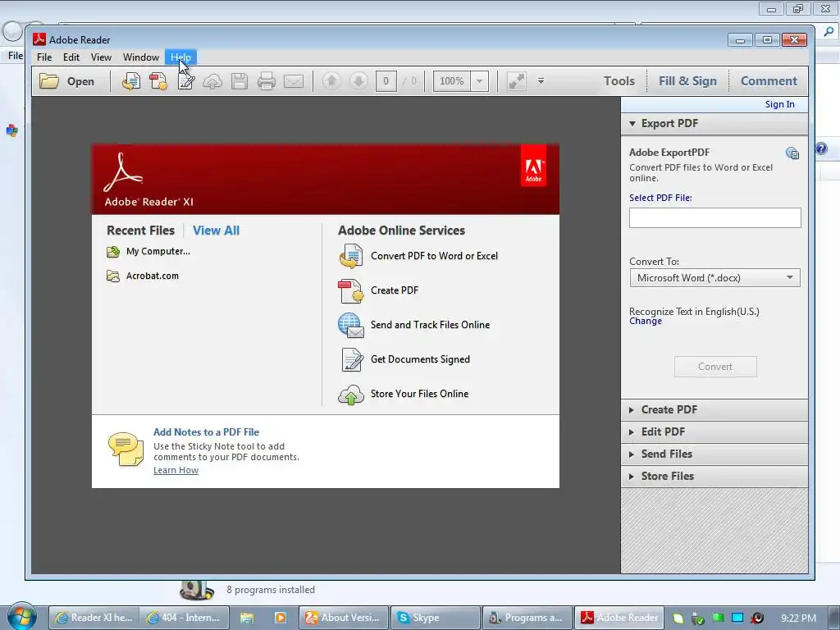Click the Create PDF service icon
The width and height of the screenshot is (840, 630).
pyautogui.click(x=351, y=291)
